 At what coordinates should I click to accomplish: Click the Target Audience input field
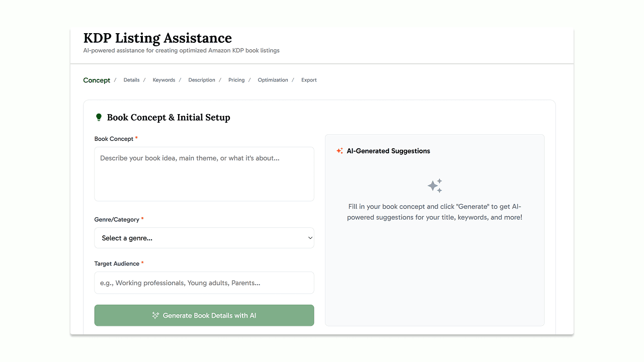[204, 283]
